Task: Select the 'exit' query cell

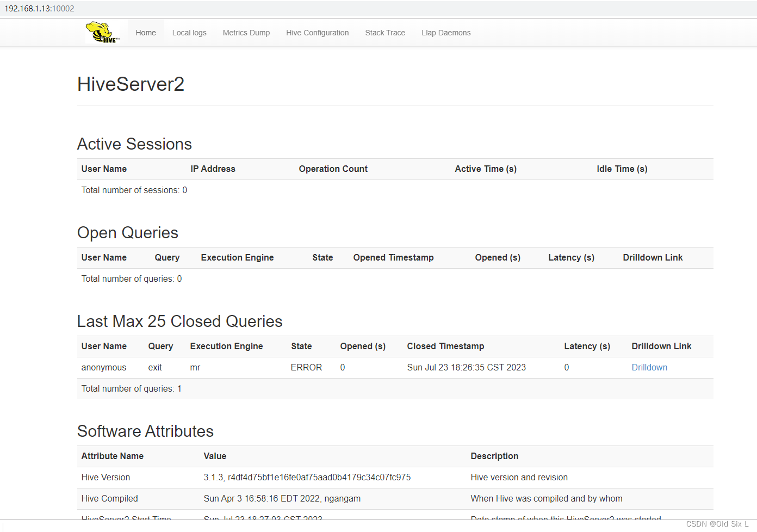Action: pos(155,368)
